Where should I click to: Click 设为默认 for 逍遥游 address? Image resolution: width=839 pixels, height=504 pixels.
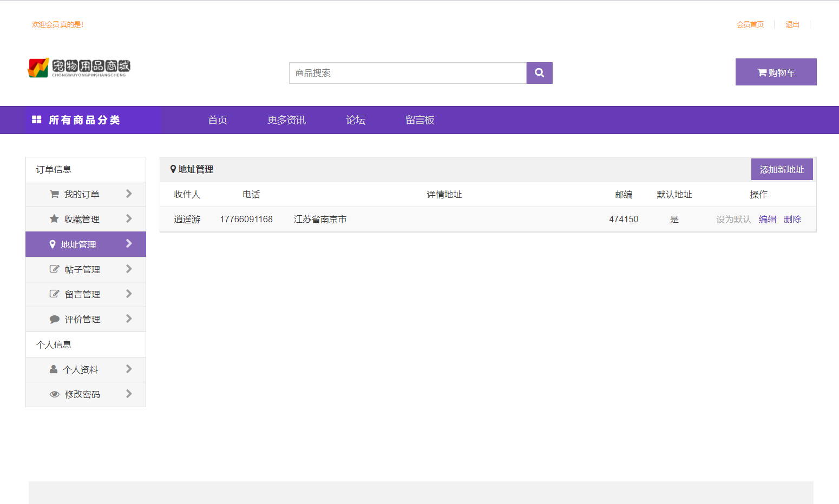(x=733, y=219)
